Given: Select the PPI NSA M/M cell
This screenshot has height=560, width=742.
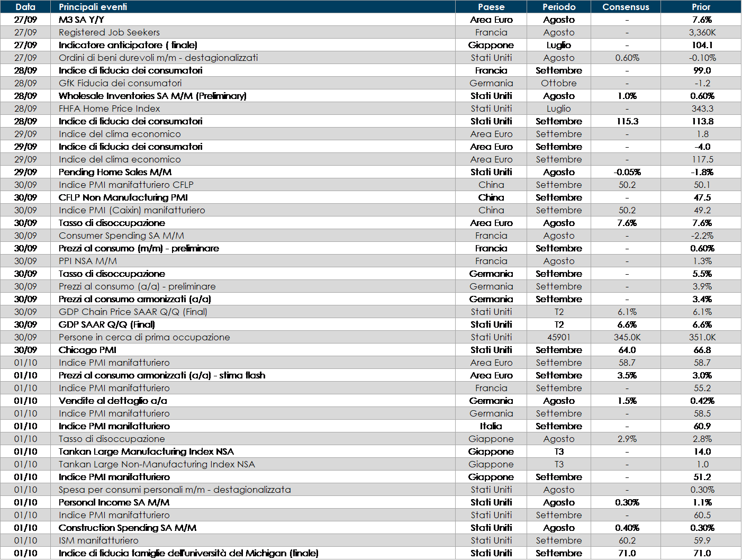Looking at the screenshot, I should coord(88,261).
